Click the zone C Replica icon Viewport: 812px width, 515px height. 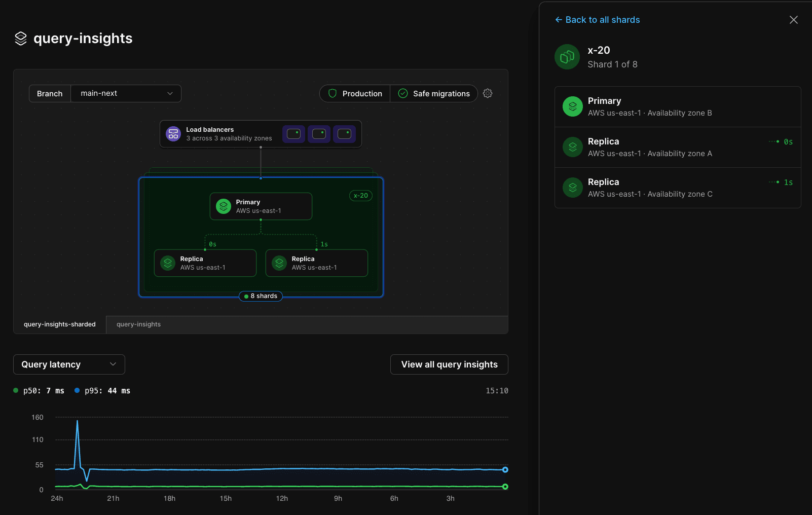573,188
